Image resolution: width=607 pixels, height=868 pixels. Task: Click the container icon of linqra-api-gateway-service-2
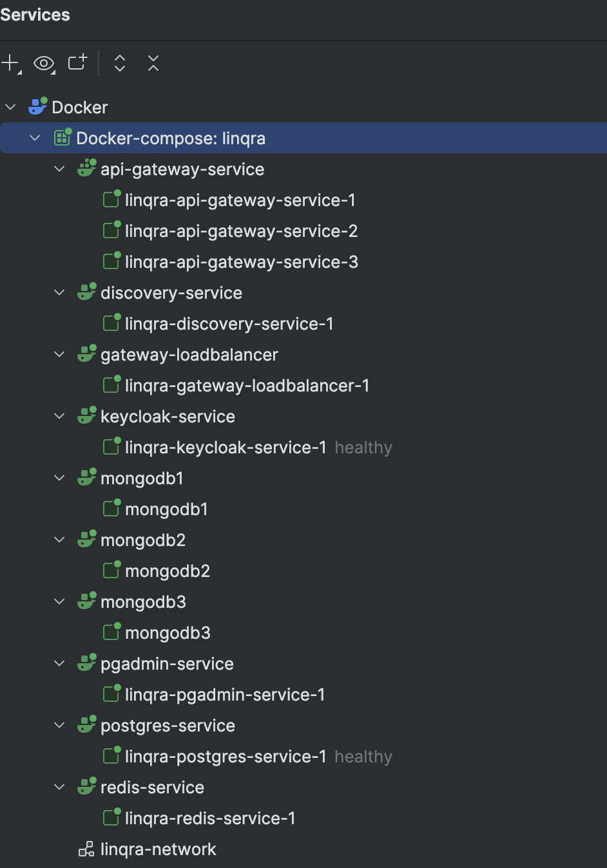(x=112, y=230)
